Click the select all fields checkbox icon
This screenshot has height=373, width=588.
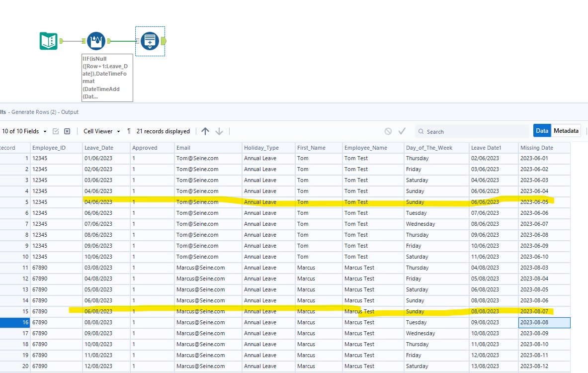[56, 131]
